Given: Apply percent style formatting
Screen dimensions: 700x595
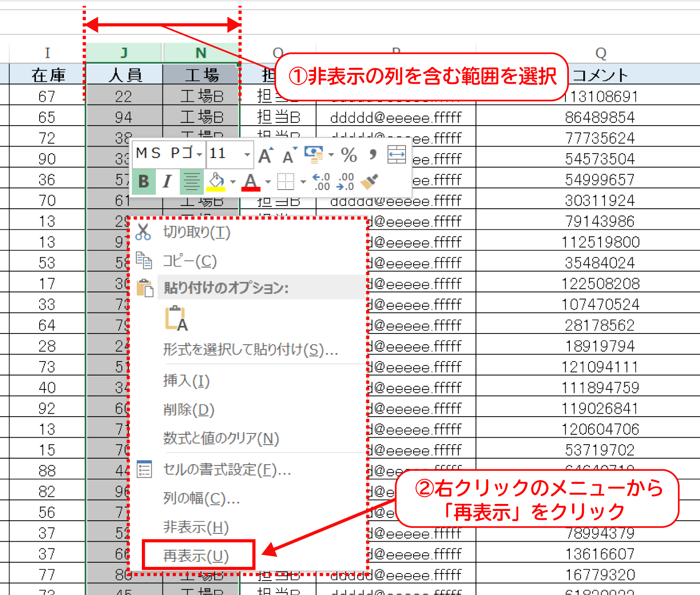Looking at the screenshot, I should (349, 155).
